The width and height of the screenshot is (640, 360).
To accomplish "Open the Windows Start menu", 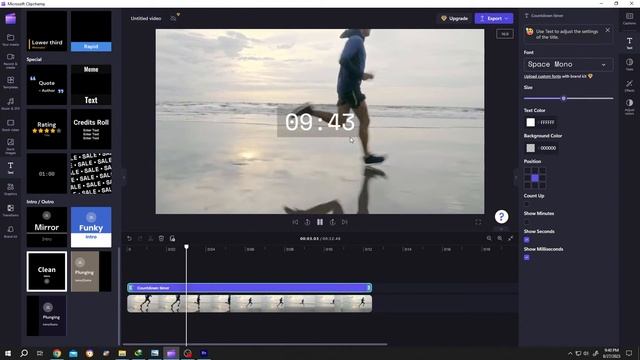I will pos(8,353).
